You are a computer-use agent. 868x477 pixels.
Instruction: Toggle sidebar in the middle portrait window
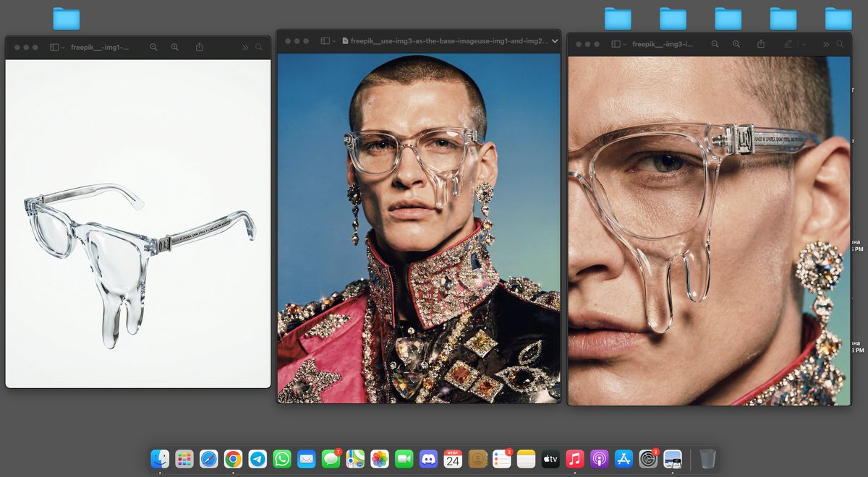click(325, 41)
